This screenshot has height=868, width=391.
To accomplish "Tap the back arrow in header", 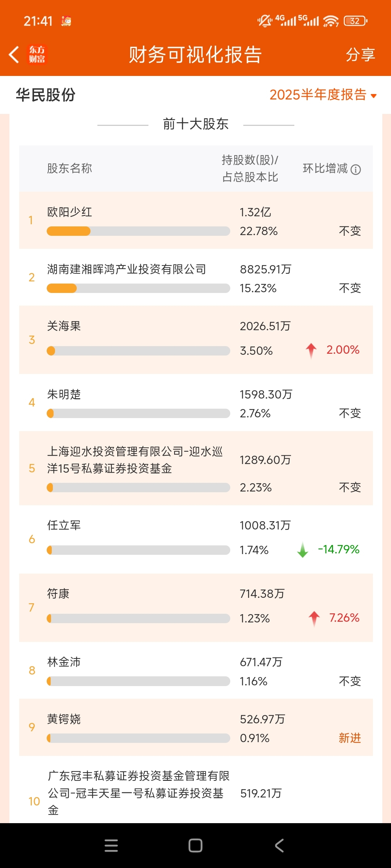I will pos(14,55).
